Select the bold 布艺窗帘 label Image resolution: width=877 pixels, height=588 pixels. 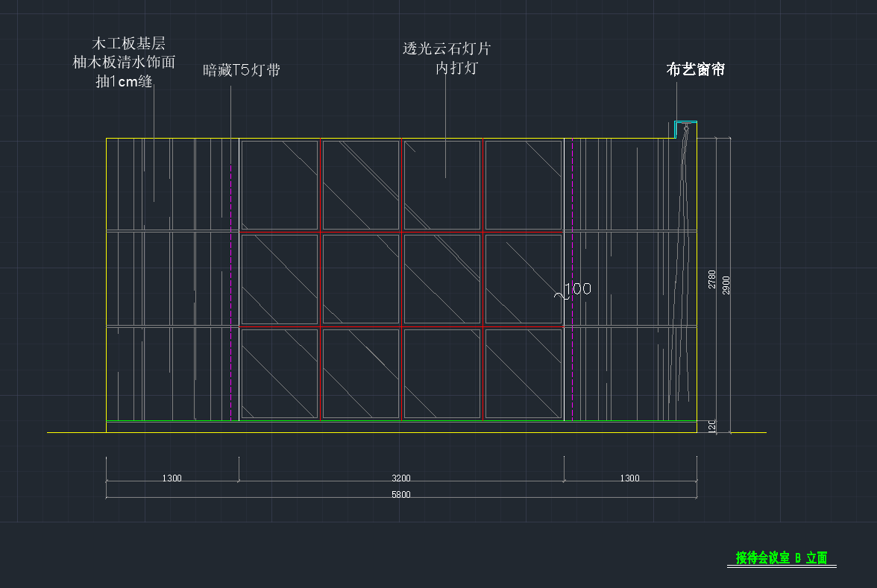(695, 70)
